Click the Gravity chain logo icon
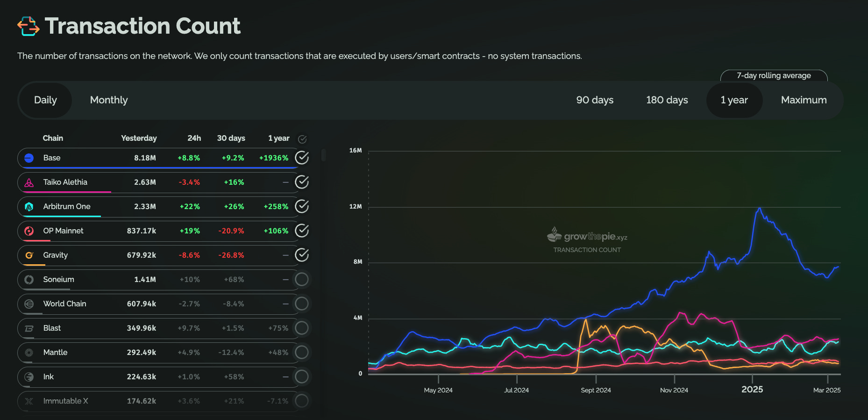The image size is (868, 420). click(x=29, y=255)
